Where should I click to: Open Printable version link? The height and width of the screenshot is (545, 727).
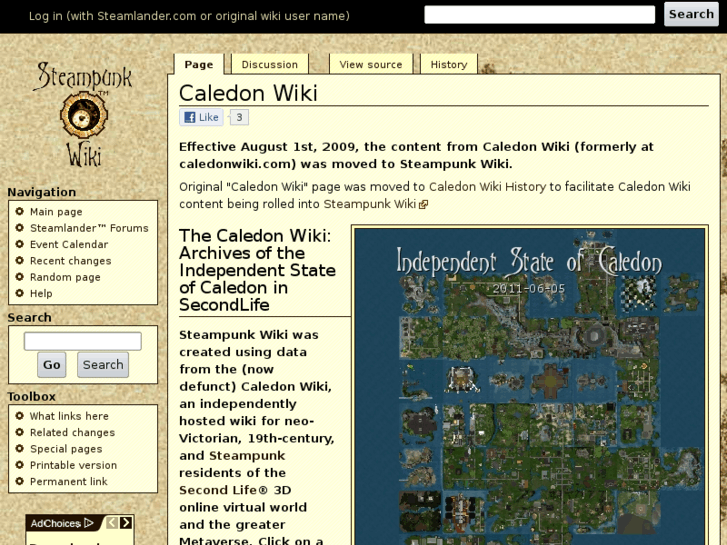(73, 465)
